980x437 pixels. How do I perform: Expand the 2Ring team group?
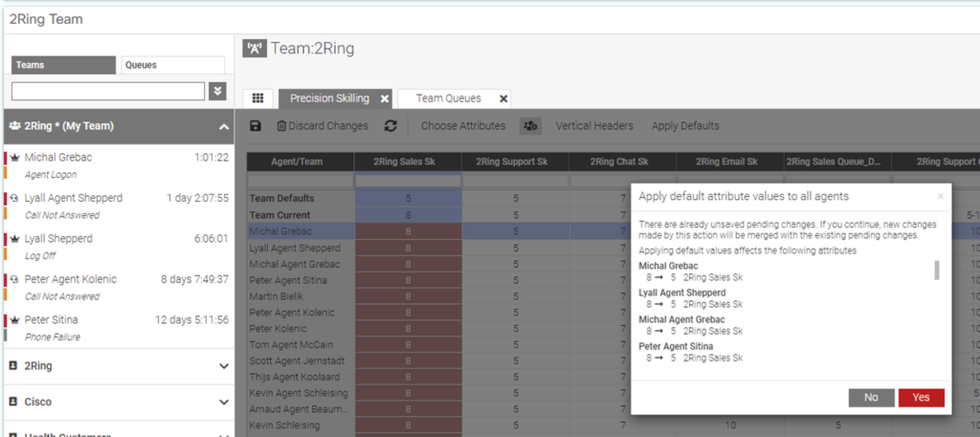[x=224, y=366]
